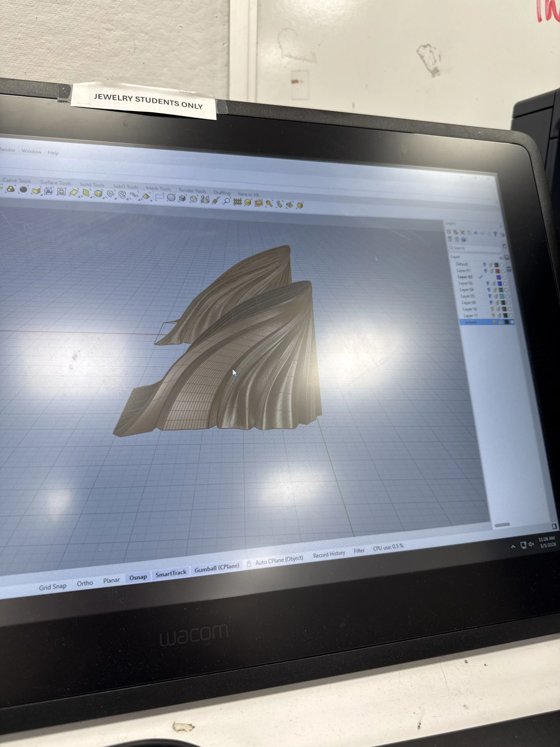Click SmartTrack in status bar

pyautogui.click(x=171, y=574)
